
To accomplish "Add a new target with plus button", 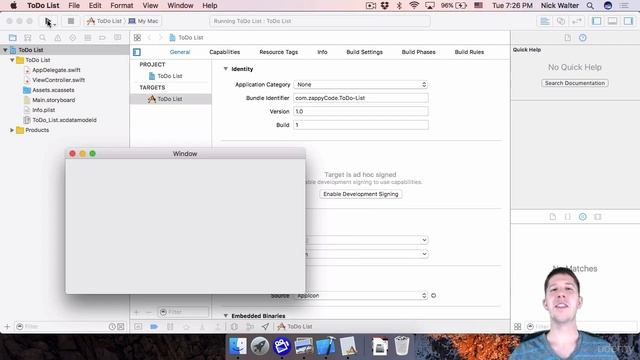I will coord(136,312).
